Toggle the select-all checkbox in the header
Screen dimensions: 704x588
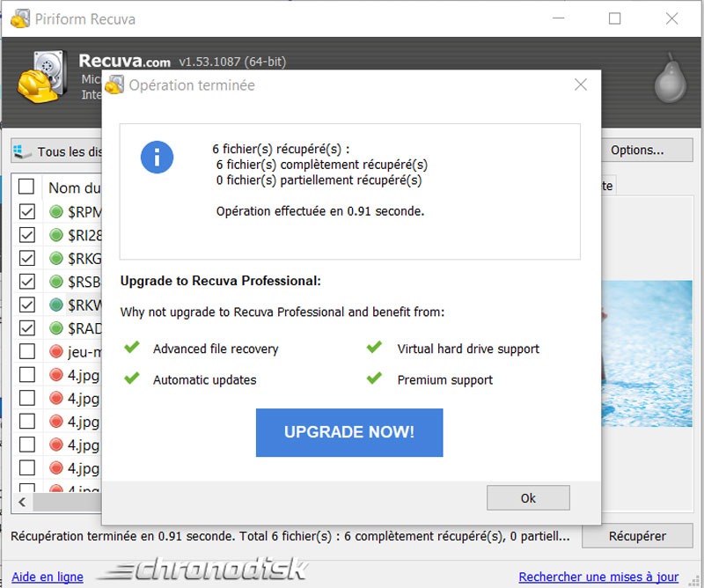point(26,187)
